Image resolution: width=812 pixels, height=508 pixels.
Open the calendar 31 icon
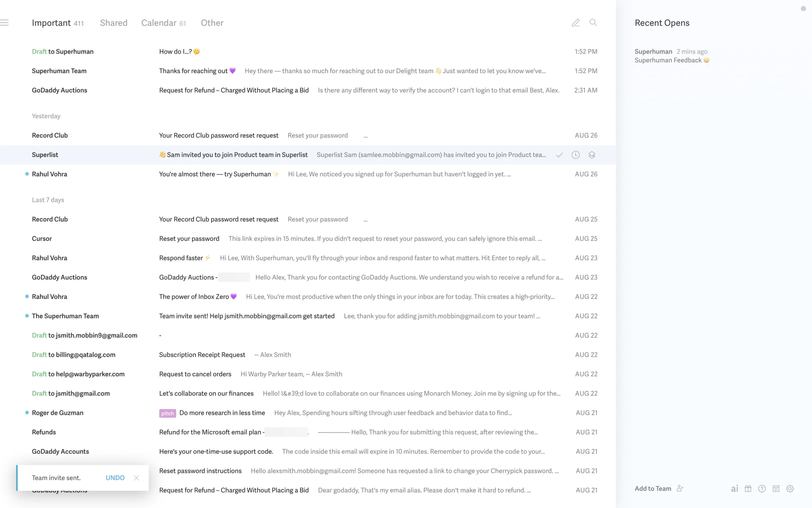pos(776,489)
